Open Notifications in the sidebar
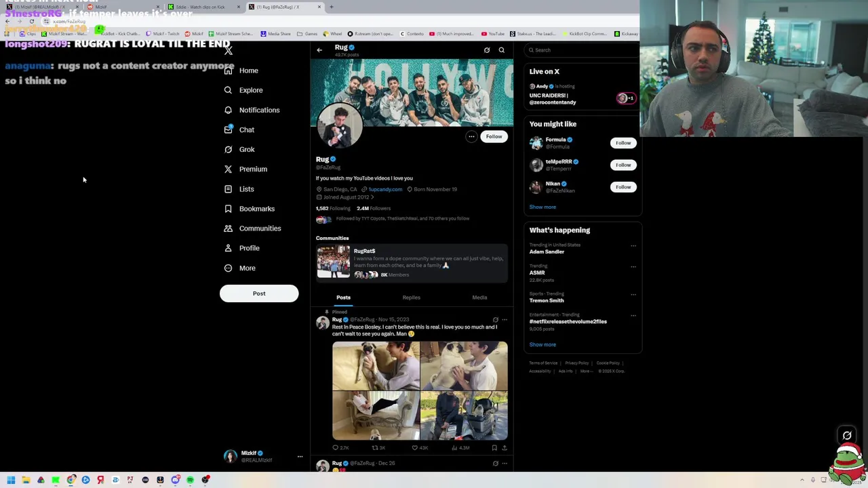The image size is (868, 488). 252,110
